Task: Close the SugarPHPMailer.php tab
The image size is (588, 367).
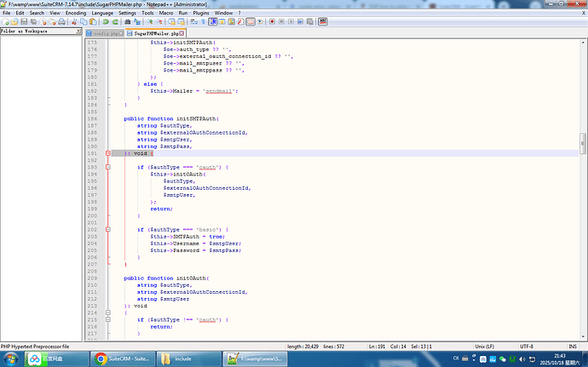Action: point(183,33)
